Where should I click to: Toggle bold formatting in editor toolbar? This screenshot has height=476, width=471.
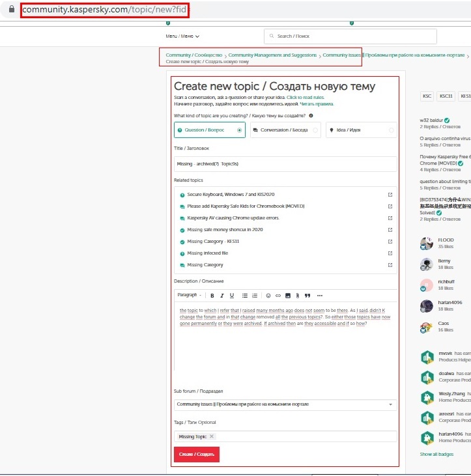[212, 296]
